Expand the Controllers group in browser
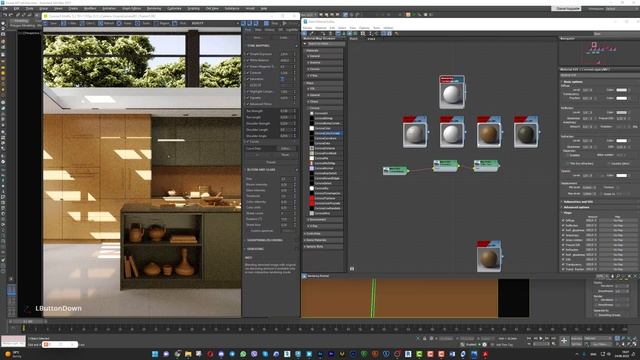The image size is (640, 360). pyautogui.click(x=323, y=233)
